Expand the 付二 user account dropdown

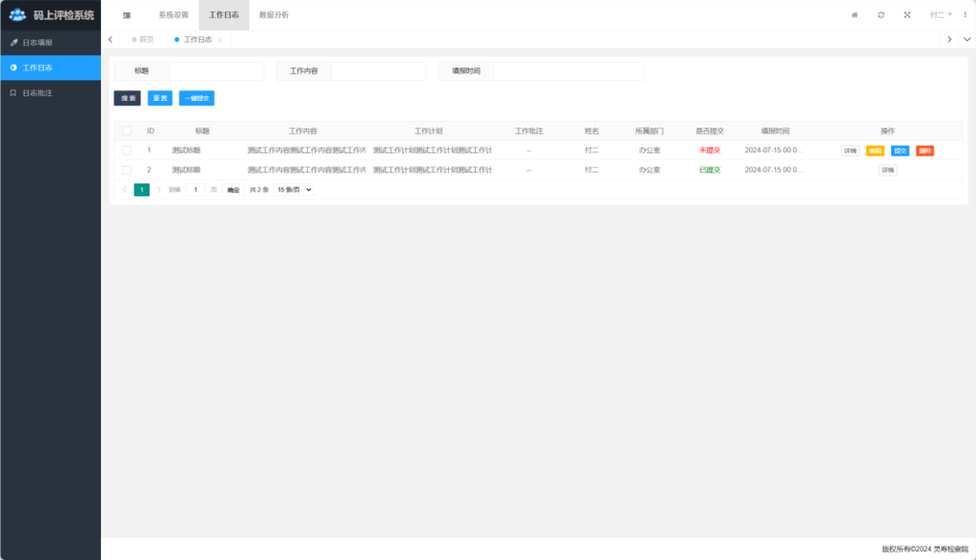[x=941, y=15]
